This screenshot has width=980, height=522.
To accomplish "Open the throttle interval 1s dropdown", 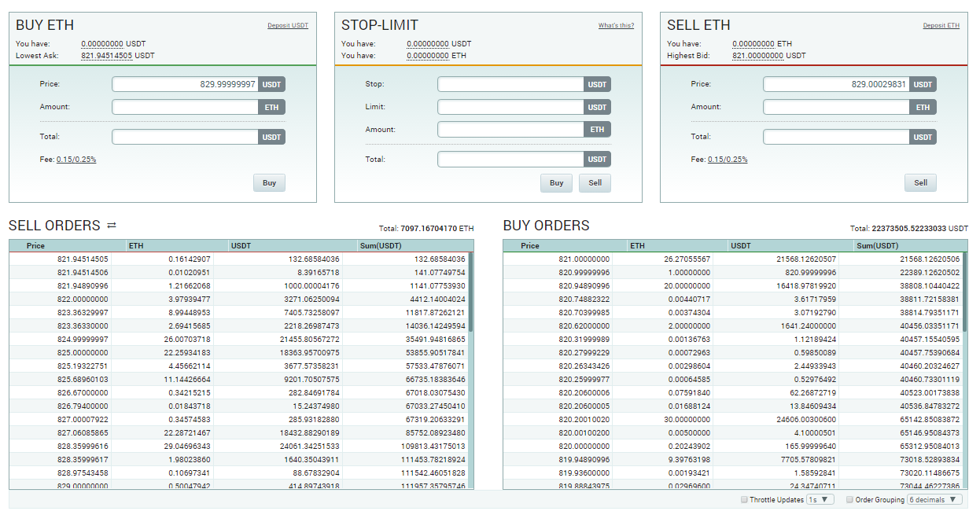I will pos(820,500).
